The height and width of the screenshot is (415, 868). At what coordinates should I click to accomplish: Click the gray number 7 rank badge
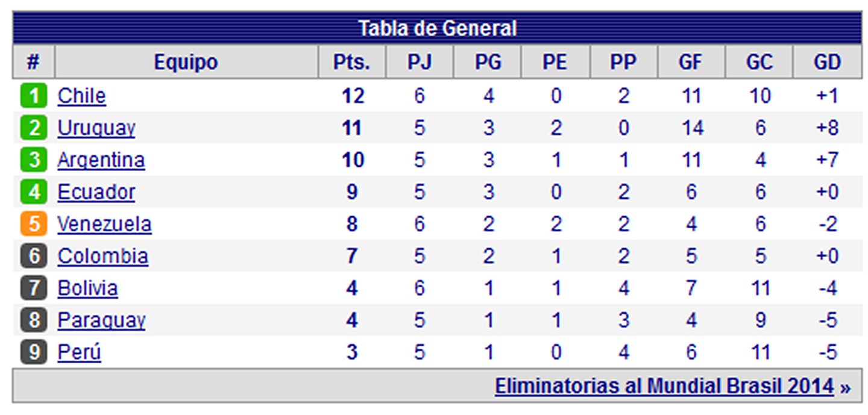pyautogui.click(x=34, y=288)
